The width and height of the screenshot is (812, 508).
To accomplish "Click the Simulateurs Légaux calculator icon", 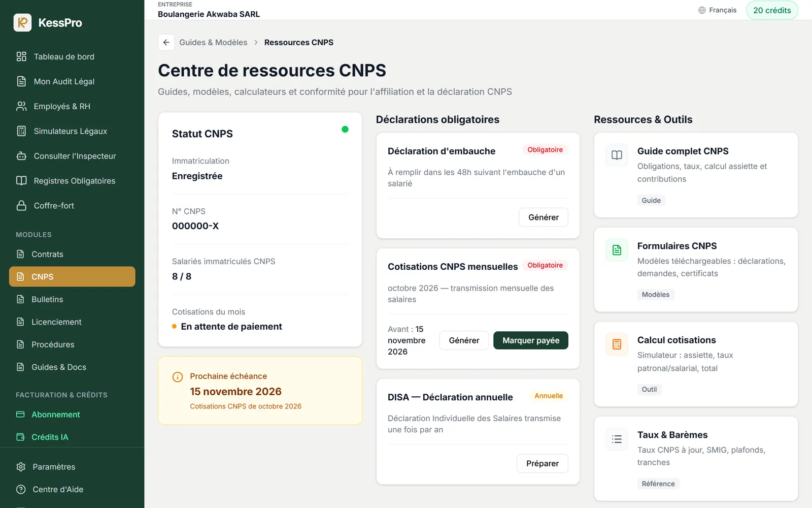I will pyautogui.click(x=21, y=131).
